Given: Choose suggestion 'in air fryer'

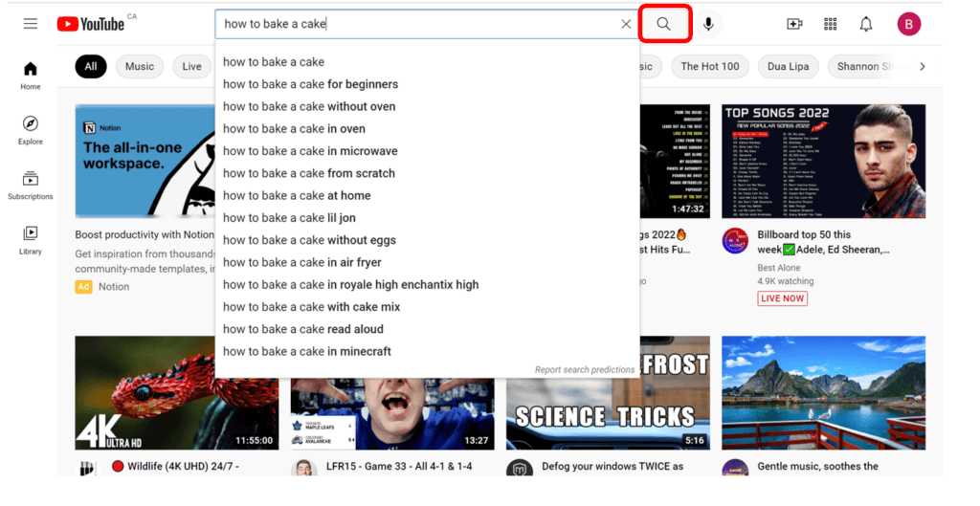Looking at the screenshot, I should [428, 262].
